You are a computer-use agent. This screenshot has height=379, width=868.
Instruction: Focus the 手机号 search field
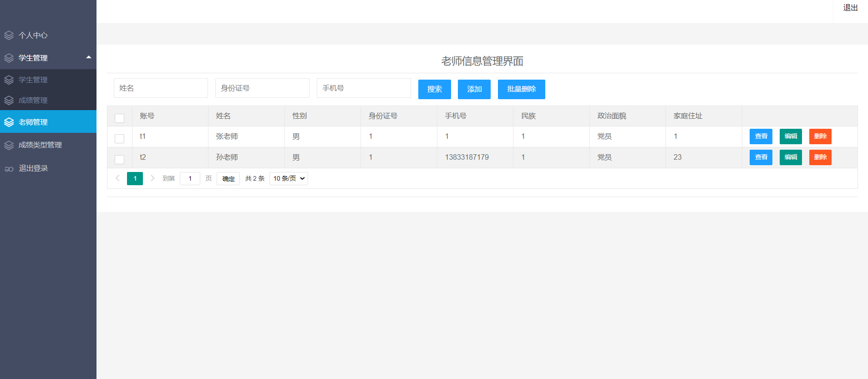364,88
